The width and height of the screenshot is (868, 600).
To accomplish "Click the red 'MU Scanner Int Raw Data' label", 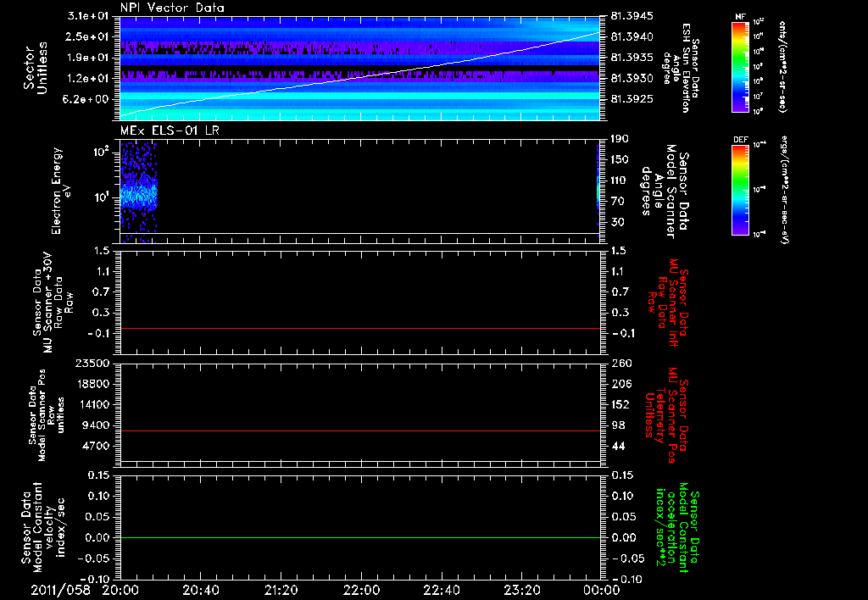I will [x=667, y=303].
